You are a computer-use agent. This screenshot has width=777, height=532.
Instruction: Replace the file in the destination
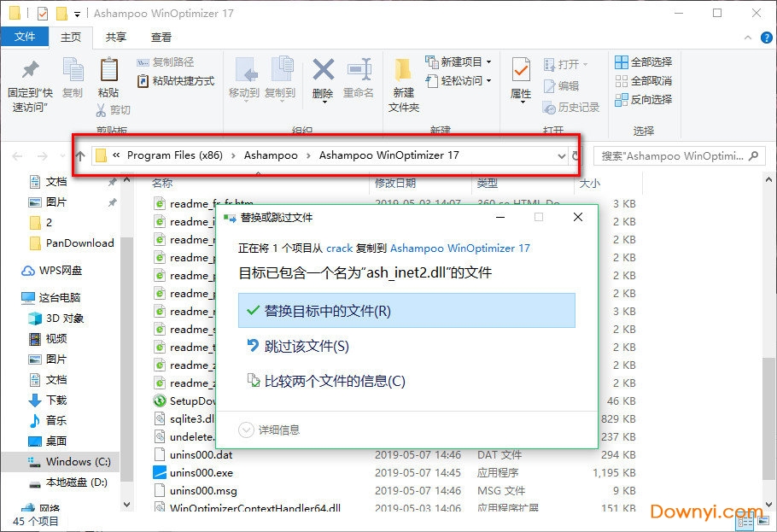pyautogui.click(x=406, y=311)
